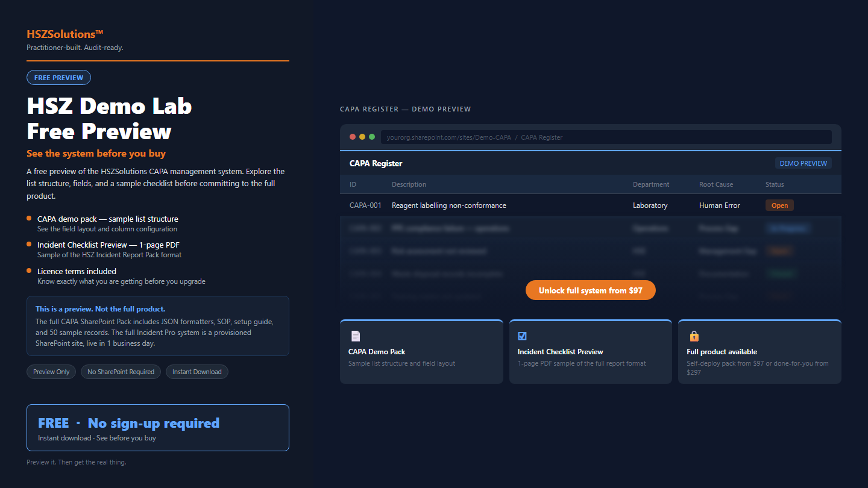
Task: Click the document icon on CAPA Demo Pack card
Action: (x=356, y=336)
